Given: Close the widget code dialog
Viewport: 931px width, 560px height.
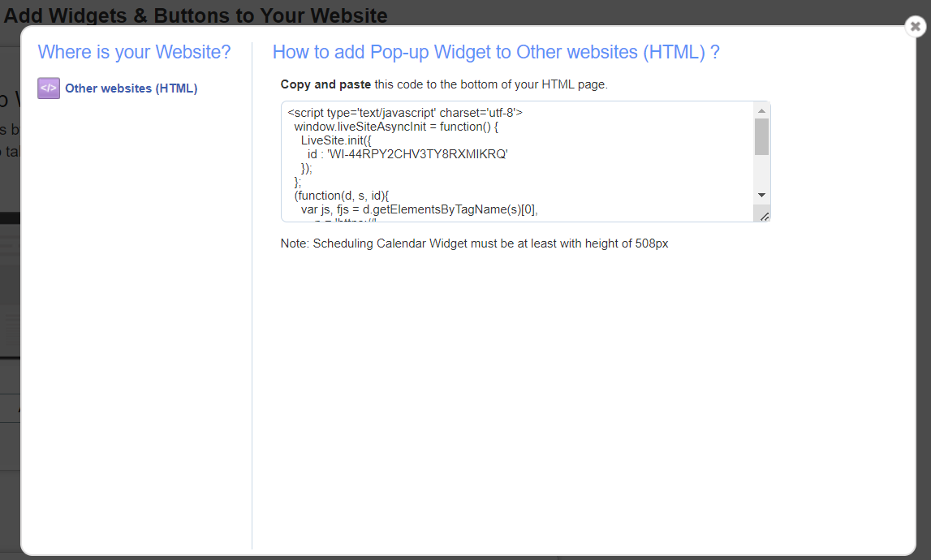Looking at the screenshot, I should (x=915, y=27).
